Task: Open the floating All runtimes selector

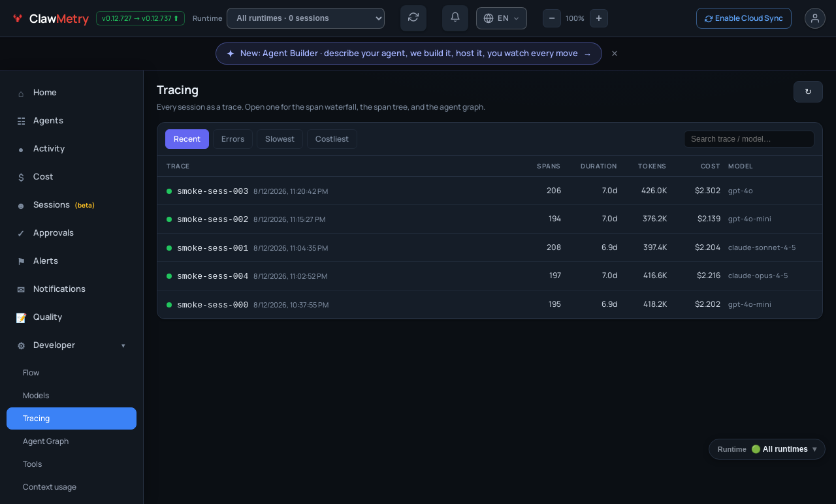Action: pyautogui.click(x=767, y=449)
